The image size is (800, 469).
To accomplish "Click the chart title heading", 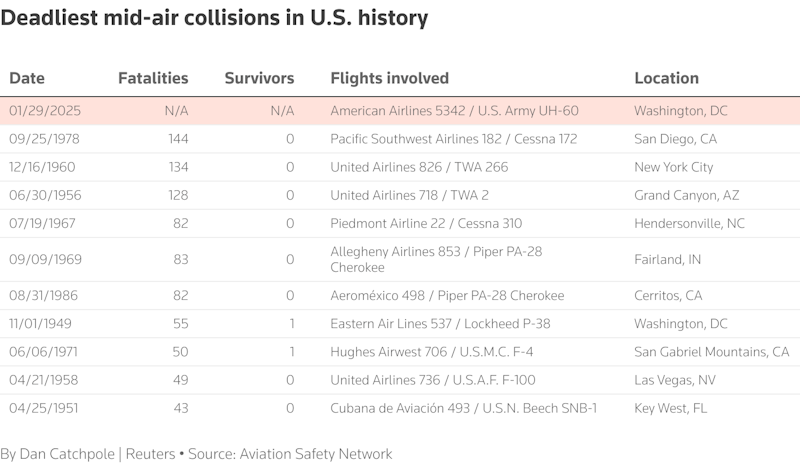I will (214, 18).
